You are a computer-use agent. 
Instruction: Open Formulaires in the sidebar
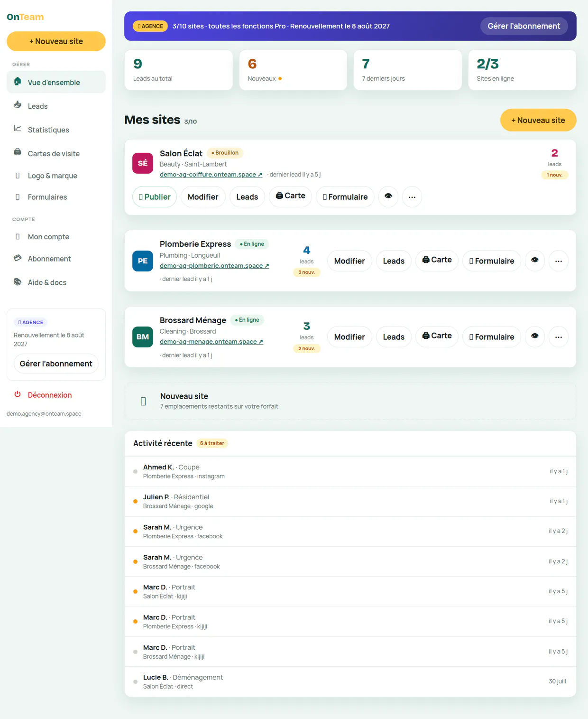56,197
